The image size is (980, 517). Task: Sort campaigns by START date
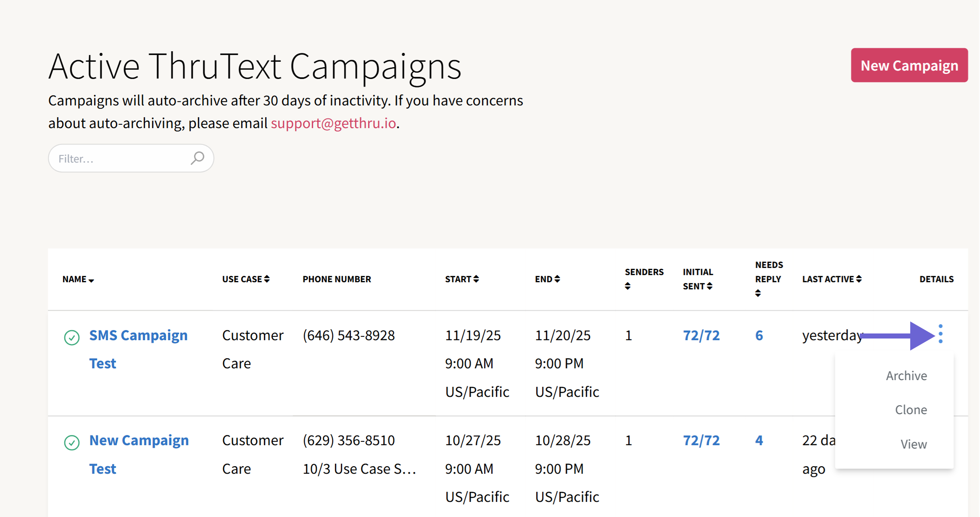(x=476, y=278)
